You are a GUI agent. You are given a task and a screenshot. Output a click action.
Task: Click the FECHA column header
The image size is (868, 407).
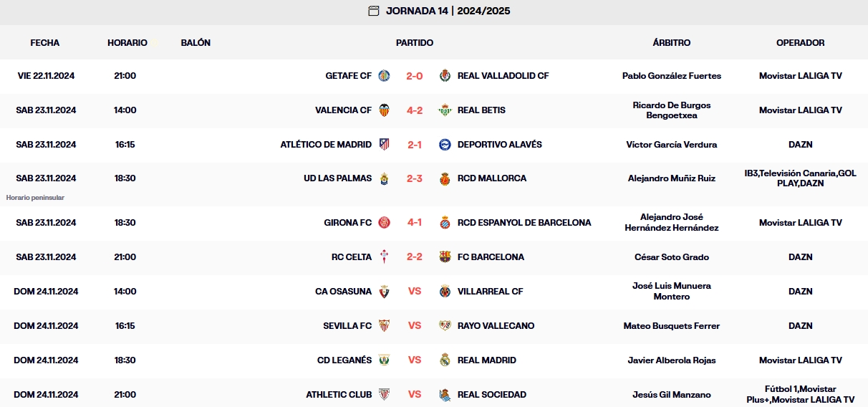[45, 43]
